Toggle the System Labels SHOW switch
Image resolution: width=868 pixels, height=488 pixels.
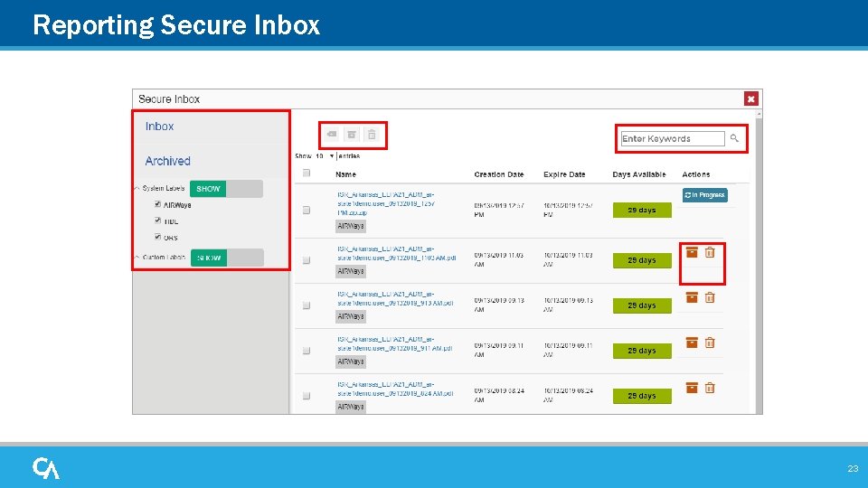[x=226, y=189]
